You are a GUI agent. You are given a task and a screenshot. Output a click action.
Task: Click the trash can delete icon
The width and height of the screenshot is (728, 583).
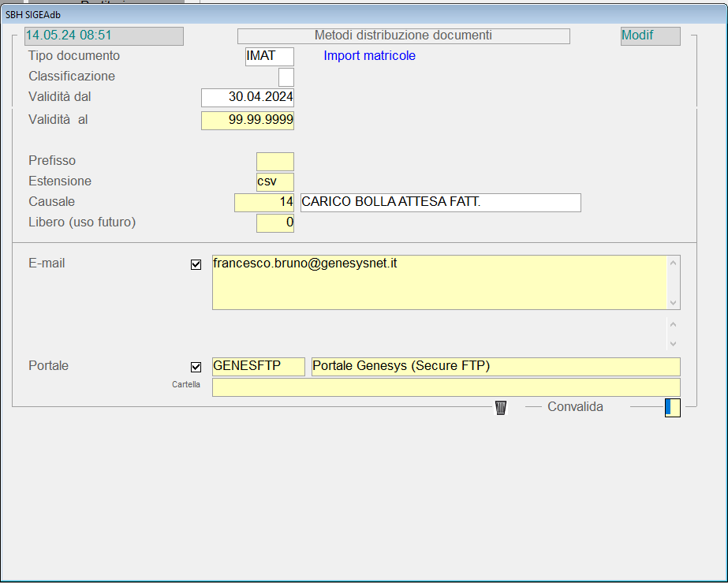(500, 407)
